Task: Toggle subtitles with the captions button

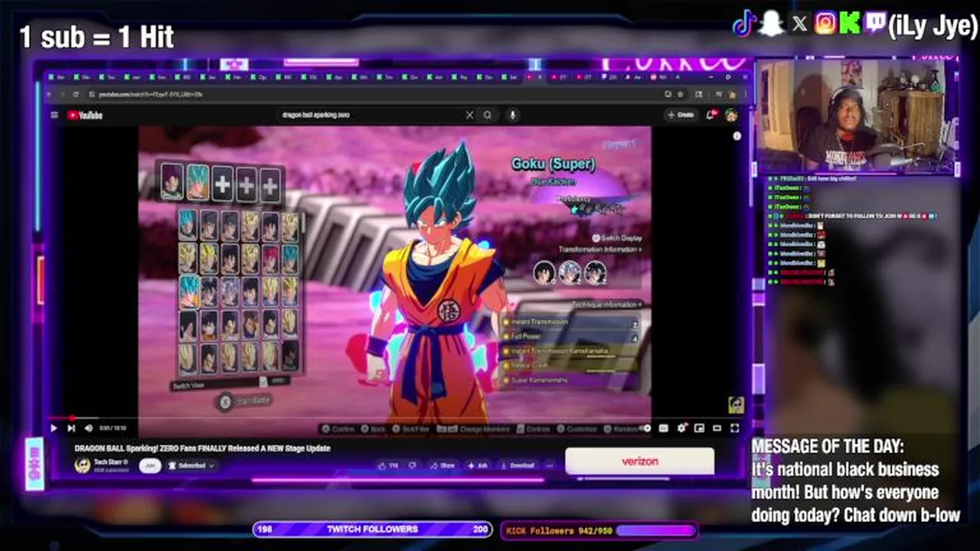Action: tap(663, 428)
